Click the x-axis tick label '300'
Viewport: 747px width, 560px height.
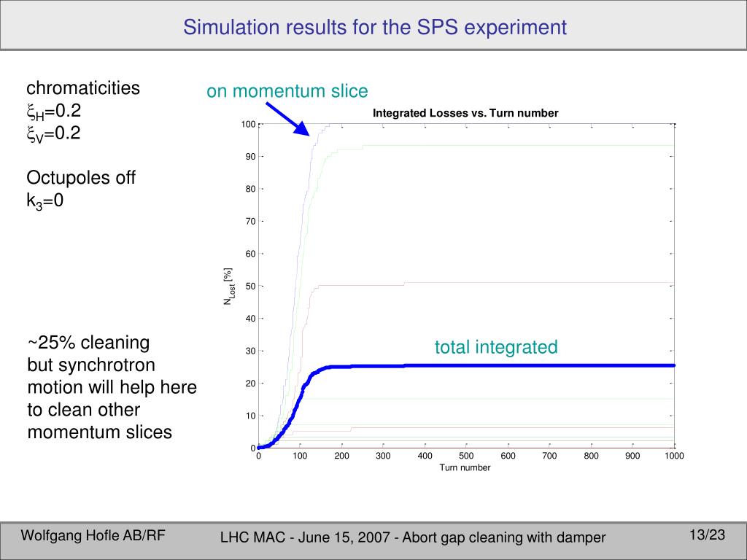[x=383, y=456]
